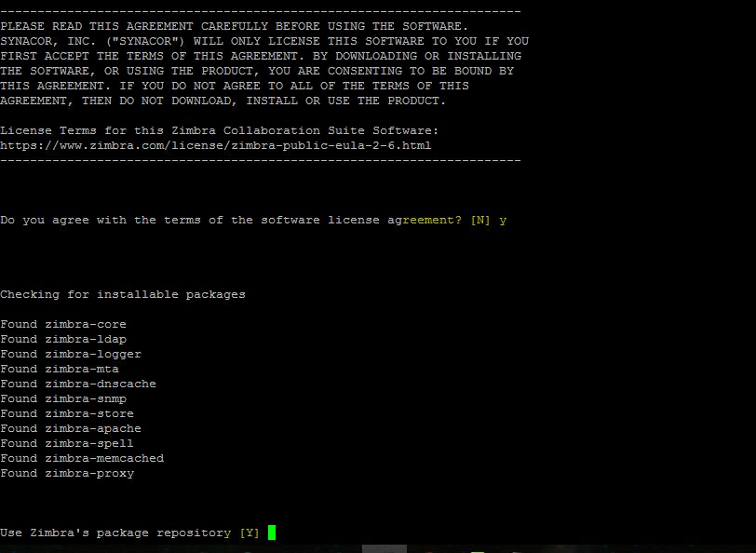Click the 'Found zimbra-mta' line
The height and width of the screenshot is (553, 756).
point(60,370)
